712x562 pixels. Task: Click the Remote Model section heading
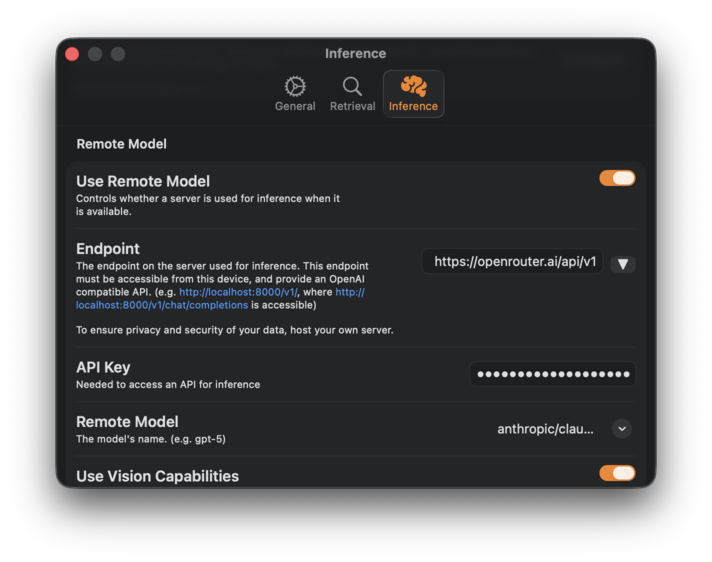[121, 144]
